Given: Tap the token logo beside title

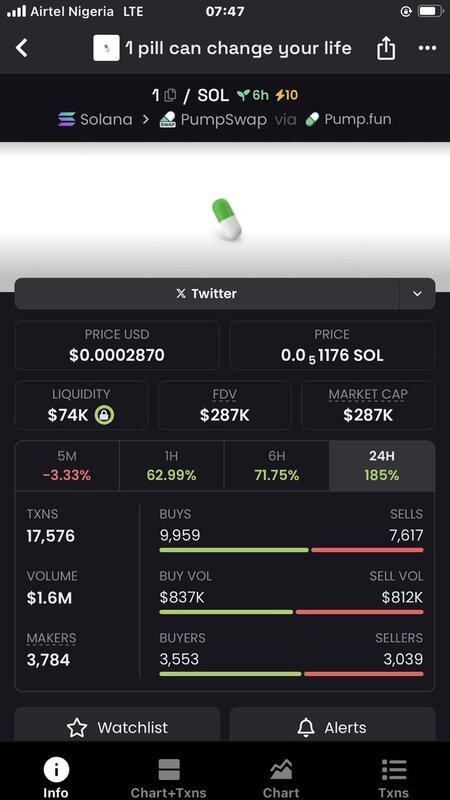Looking at the screenshot, I should click(x=106, y=48).
